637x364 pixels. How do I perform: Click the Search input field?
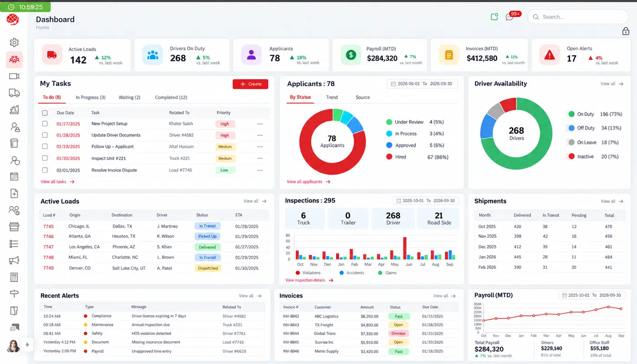[578, 17]
